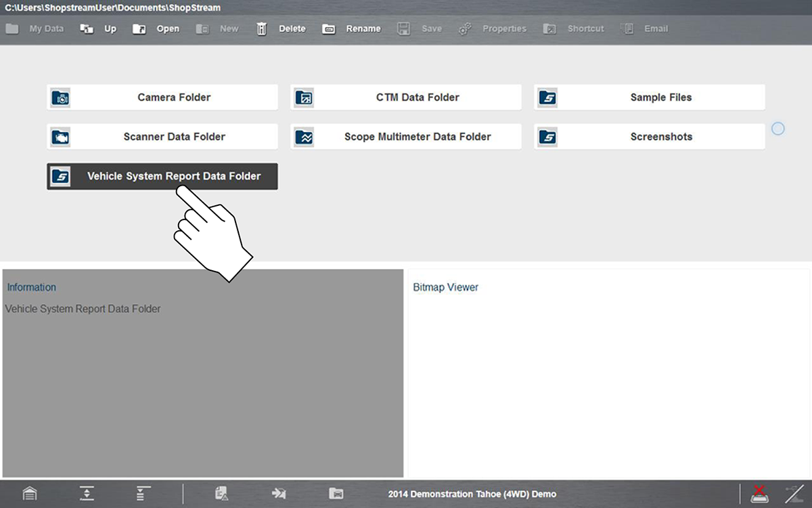The image size is (812, 508).
Task: Click the vehicle communication disconnected icon
Action: (x=759, y=494)
